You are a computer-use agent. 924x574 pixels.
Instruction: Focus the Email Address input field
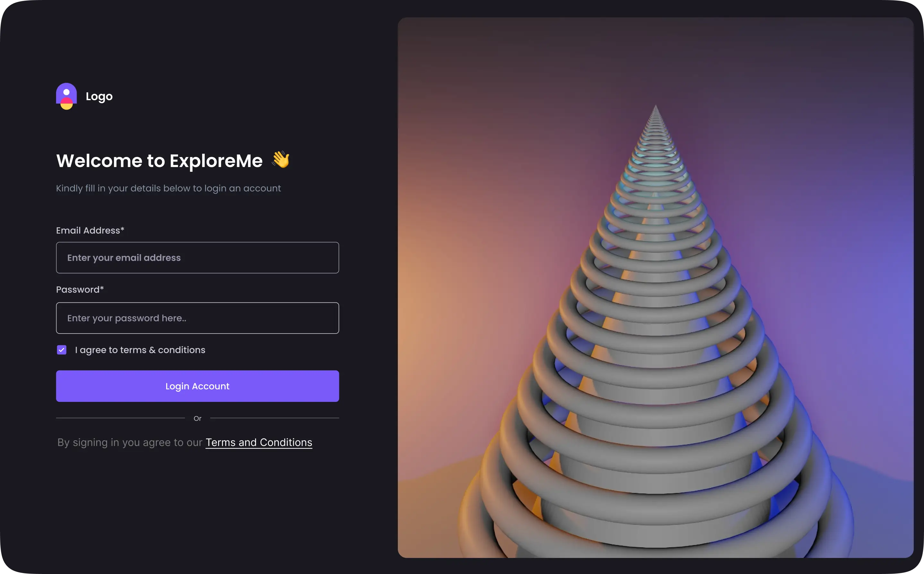[x=197, y=258]
